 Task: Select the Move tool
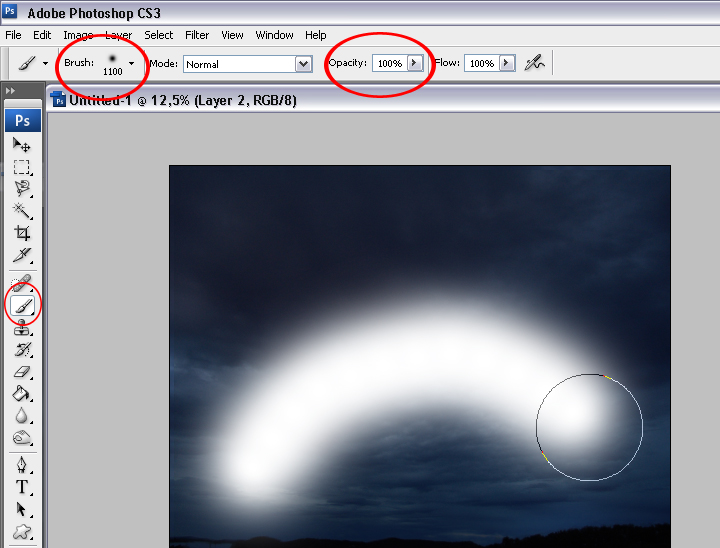pos(21,145)
